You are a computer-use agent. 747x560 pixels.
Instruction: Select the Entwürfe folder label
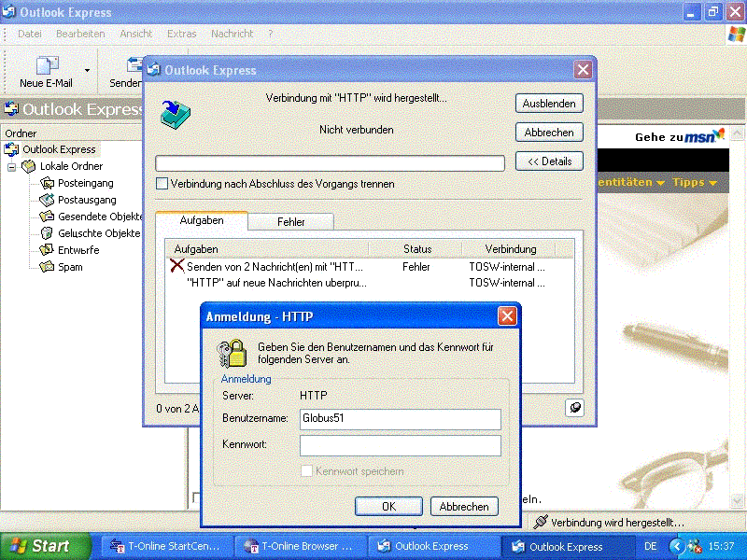[78, 250]
